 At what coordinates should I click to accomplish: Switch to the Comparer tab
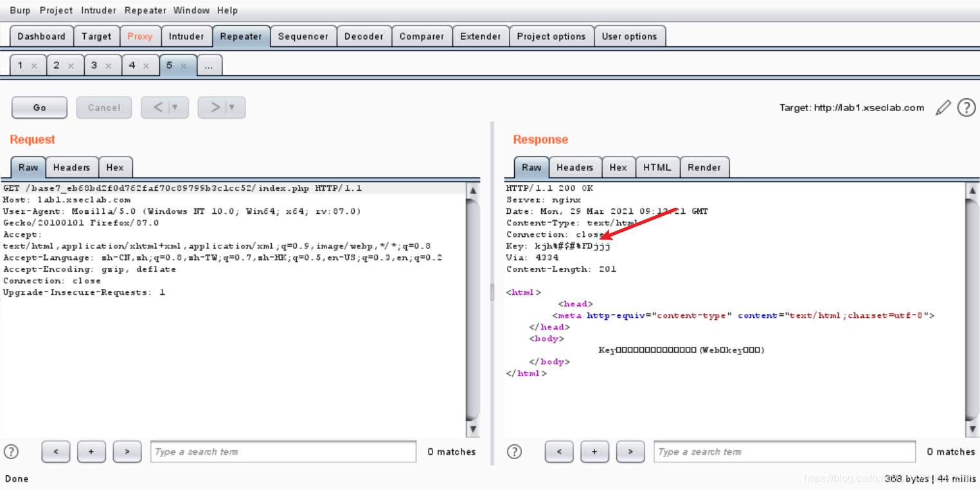422,37
